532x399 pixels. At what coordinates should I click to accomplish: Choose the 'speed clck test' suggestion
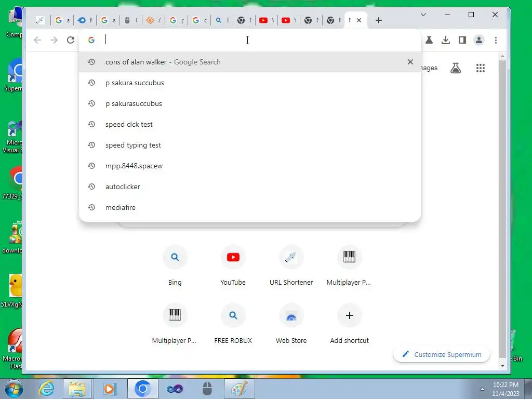tap(250, 124)
